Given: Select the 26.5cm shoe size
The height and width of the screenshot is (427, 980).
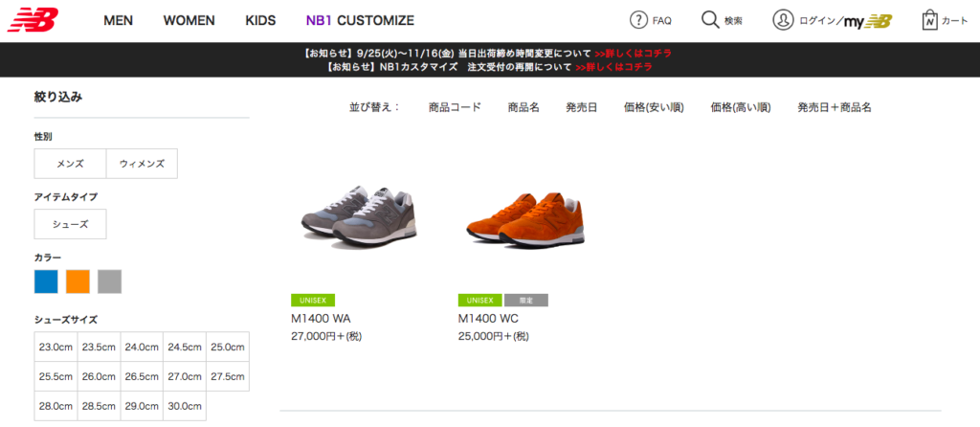Looking at the screenshot, I should [x=142, y=376].
